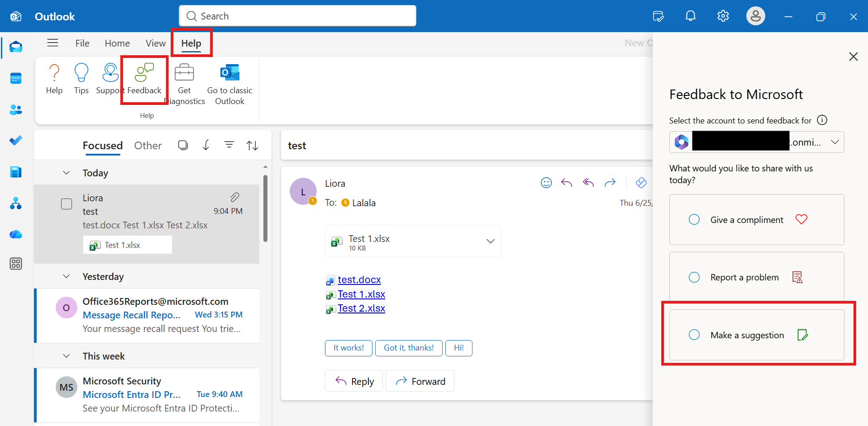The width and height of the screenshot is (868, 426).
Task: Collapse the Yesterday group
Action: point(67,276)
